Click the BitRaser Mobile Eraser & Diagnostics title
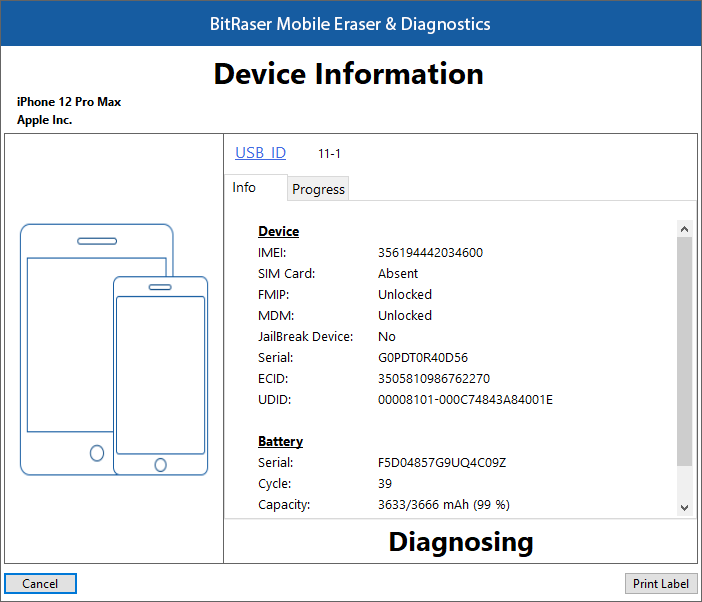 (350, 24)
